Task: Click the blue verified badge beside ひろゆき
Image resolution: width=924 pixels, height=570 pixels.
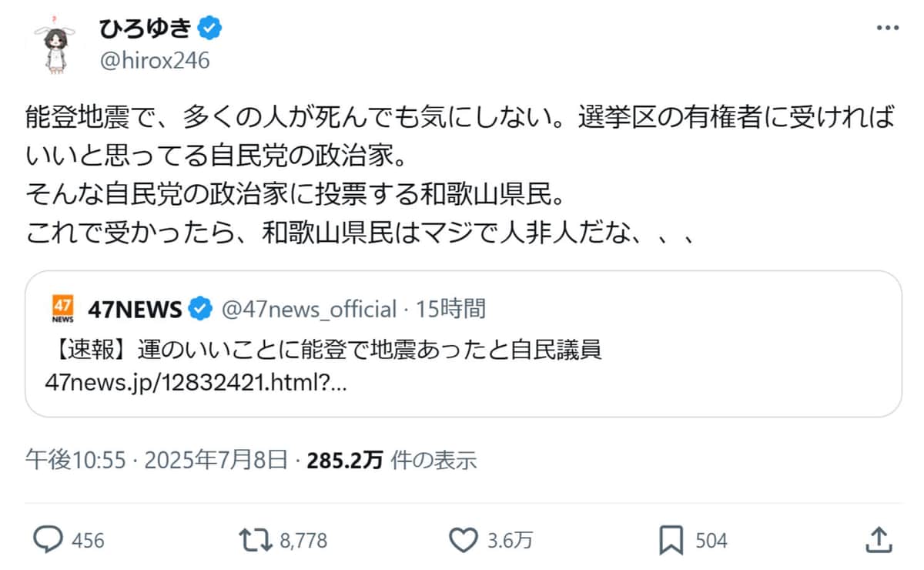Action: (x=211, y=28)
